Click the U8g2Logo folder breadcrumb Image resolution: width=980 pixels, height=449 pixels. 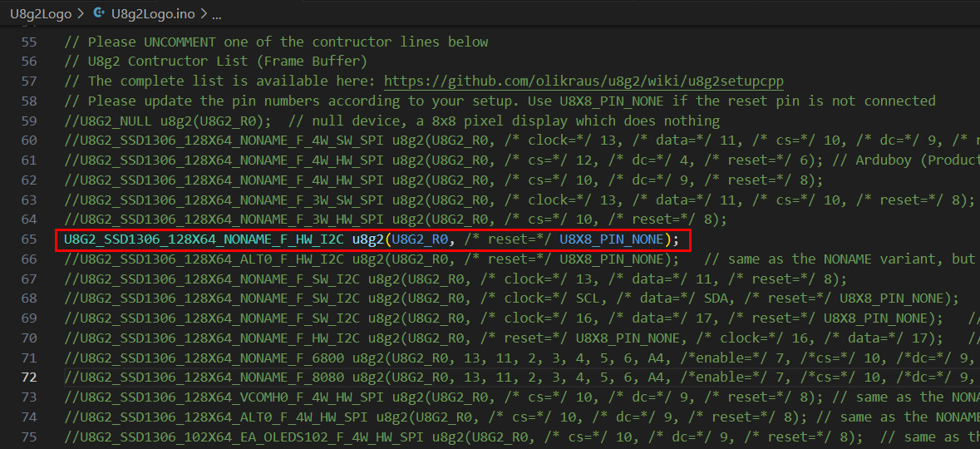coord(41,13)
